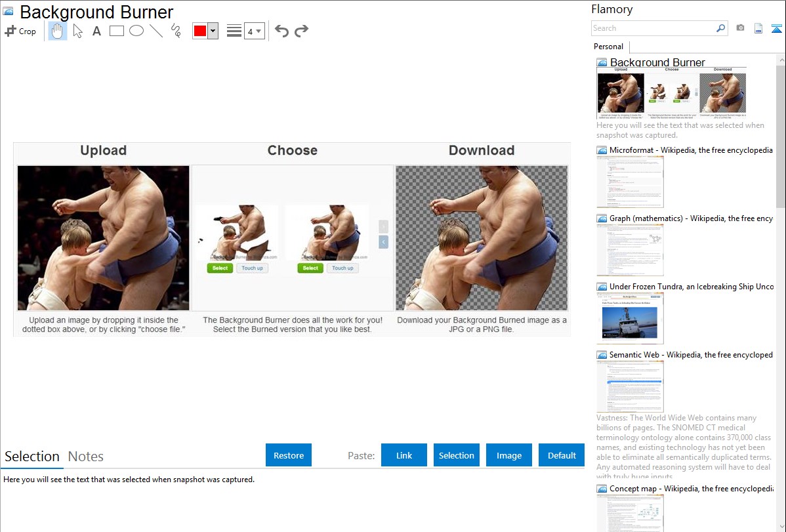Image resolution: width=786 pixels, height=532 pixels.
Task: Click the selection text 'Here you will see' in bottom pane
Action: click(129, 480)
